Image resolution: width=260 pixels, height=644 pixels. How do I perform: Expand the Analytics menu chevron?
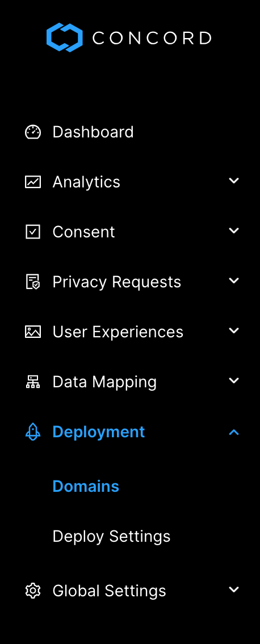coord(234,181)
